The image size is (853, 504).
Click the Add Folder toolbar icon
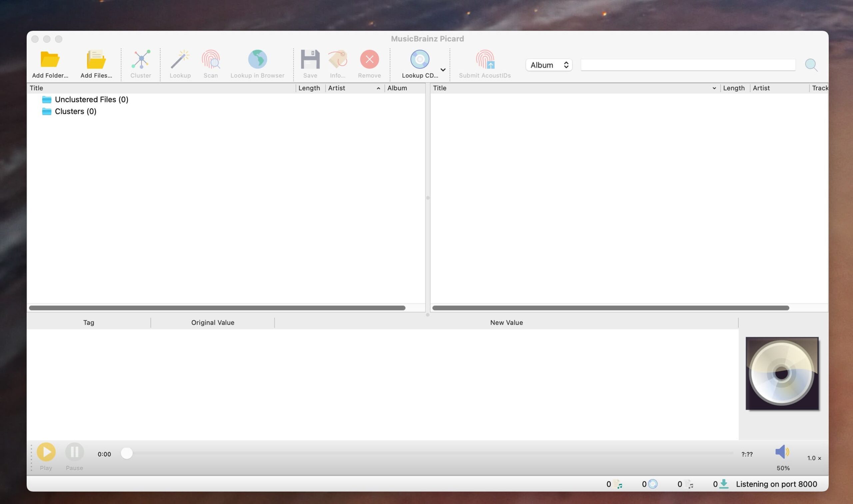[x=50, y=59]
